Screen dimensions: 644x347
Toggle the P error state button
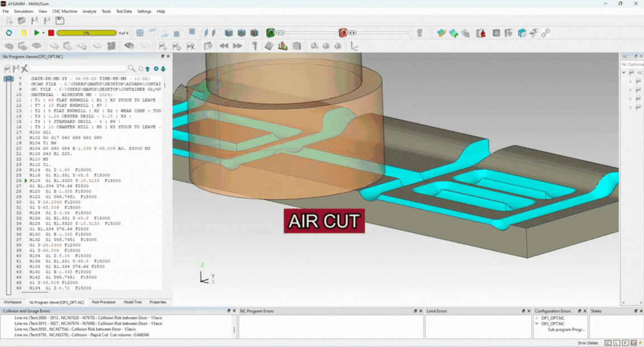(x=626, y=343)
